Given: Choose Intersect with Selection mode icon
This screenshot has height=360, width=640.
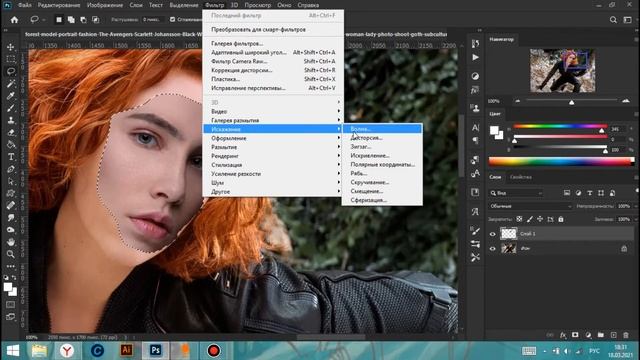Looking at the screenshot, I should [x=96, y=20].
